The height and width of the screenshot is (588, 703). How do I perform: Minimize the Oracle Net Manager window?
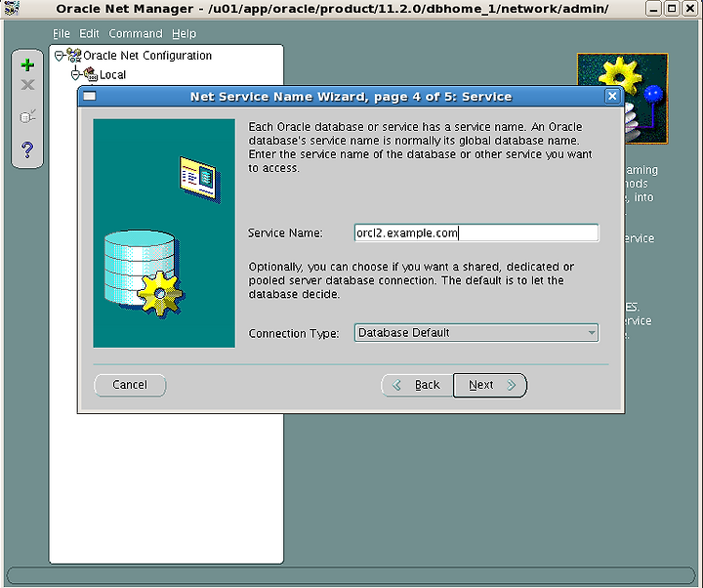(653, 9)
